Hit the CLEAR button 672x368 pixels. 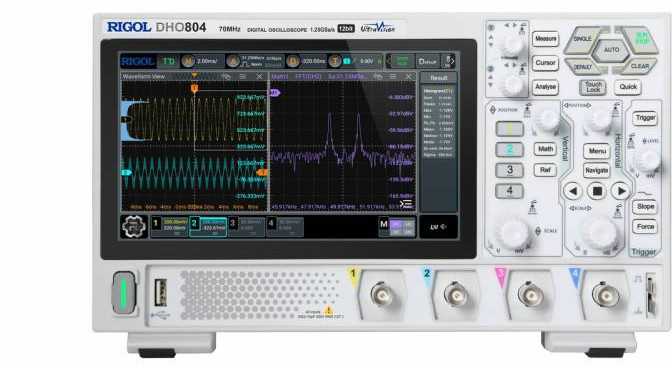point(640,66)
